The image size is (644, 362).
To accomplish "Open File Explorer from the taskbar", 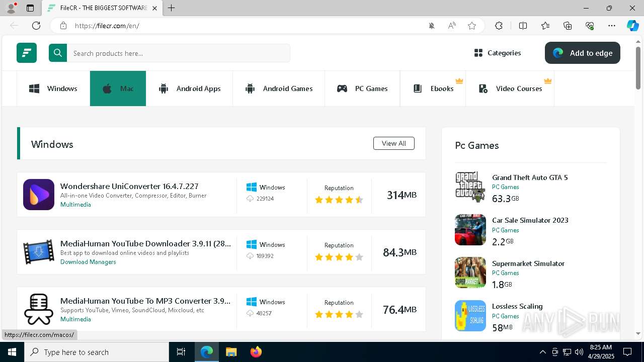I will [x=231, y=352].
